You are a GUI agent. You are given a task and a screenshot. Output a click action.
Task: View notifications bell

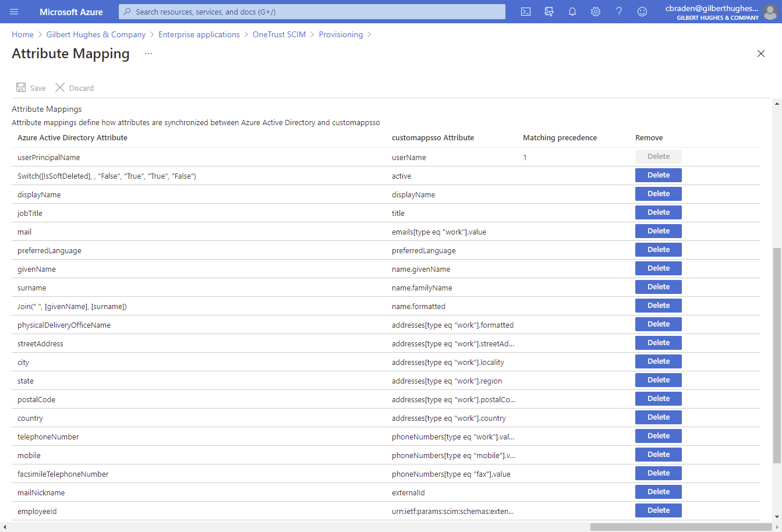pos(572,12)
